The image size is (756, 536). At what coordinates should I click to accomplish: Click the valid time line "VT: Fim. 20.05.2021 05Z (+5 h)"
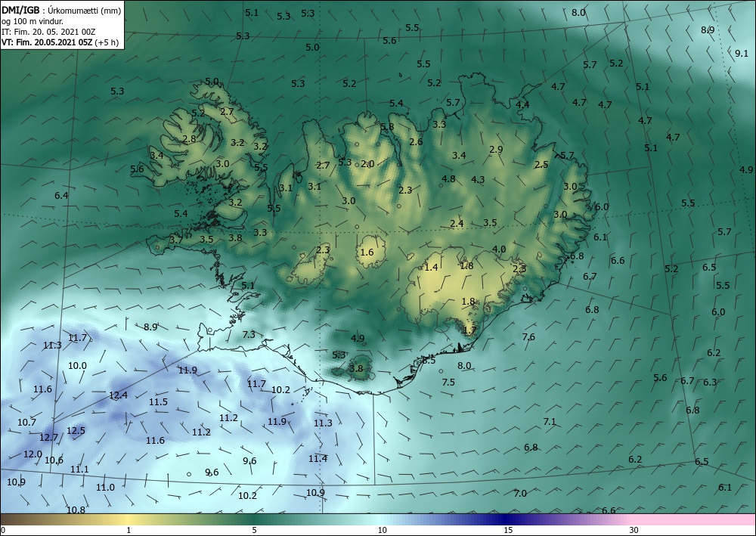(x=60, y=42)
